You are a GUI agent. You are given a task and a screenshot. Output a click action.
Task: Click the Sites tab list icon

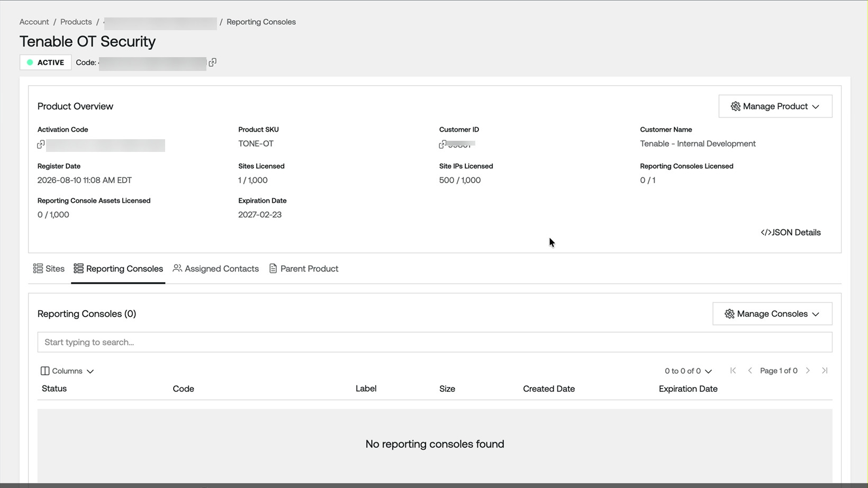pos(38,268)
